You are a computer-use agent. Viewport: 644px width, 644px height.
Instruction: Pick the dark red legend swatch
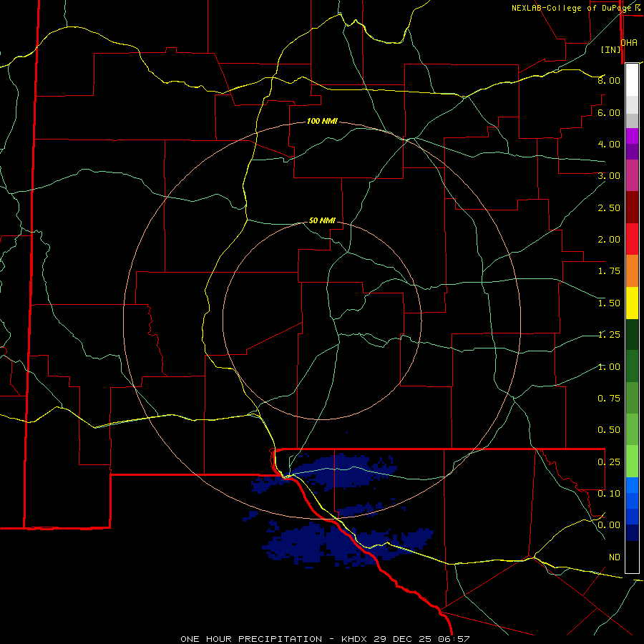pyautogui.click(x=632, y=208)
